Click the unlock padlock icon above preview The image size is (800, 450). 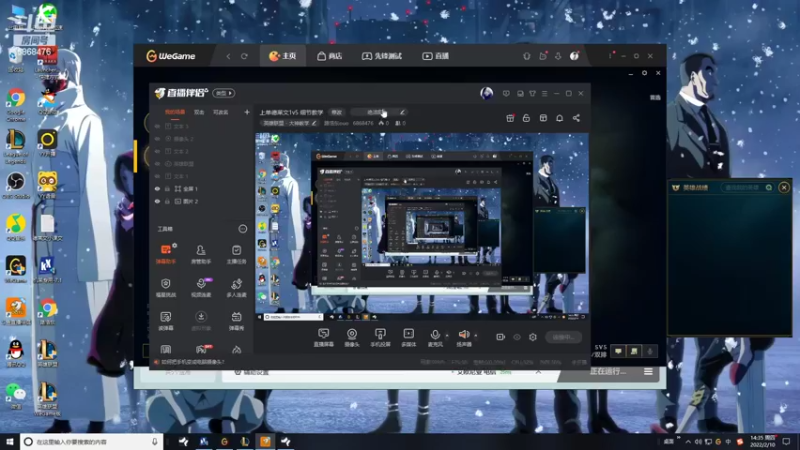click(527, 118)
